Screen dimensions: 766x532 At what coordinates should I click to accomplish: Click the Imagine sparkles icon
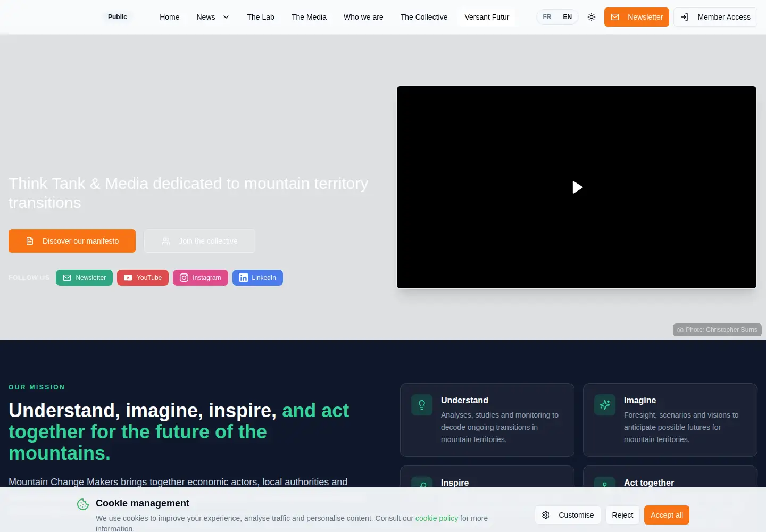[x=605, y=405]
